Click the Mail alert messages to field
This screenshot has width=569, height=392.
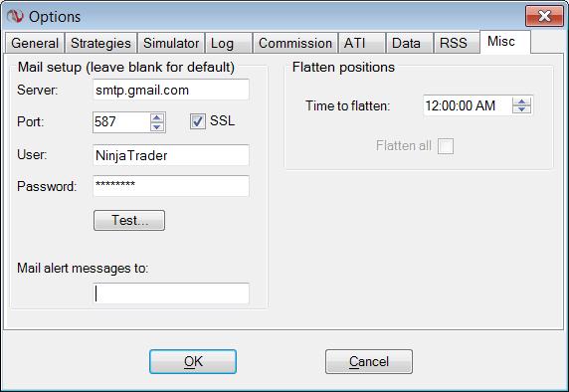(171, 294)
